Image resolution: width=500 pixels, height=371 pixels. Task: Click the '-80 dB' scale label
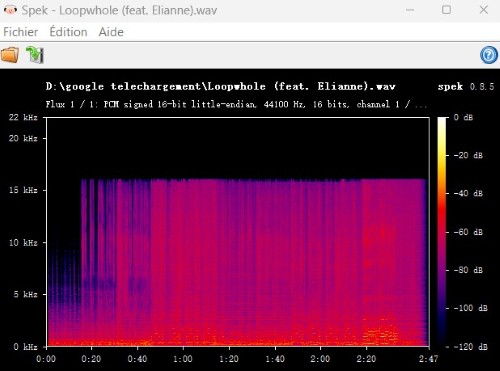468,270
